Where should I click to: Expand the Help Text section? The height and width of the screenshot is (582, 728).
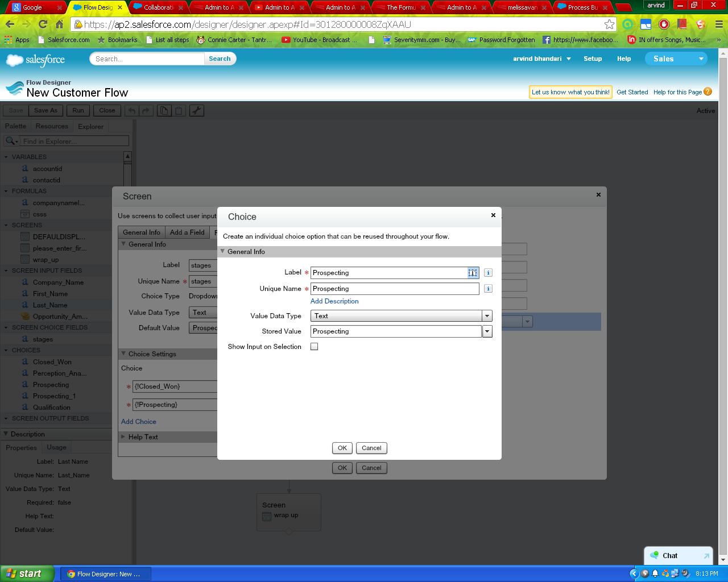click(x=123, y=436)
